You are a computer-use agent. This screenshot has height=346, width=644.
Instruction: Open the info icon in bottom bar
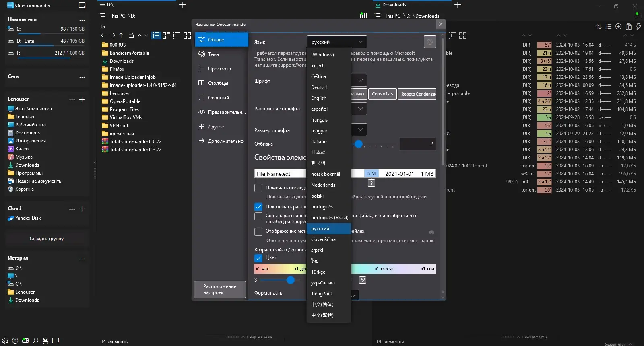(15, 340)
